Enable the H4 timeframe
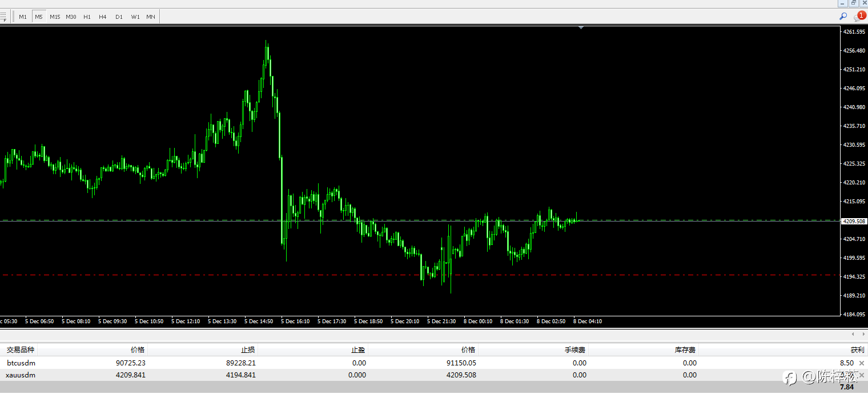Viewport: 868px width, 402px height. click(x=103, y=17)
